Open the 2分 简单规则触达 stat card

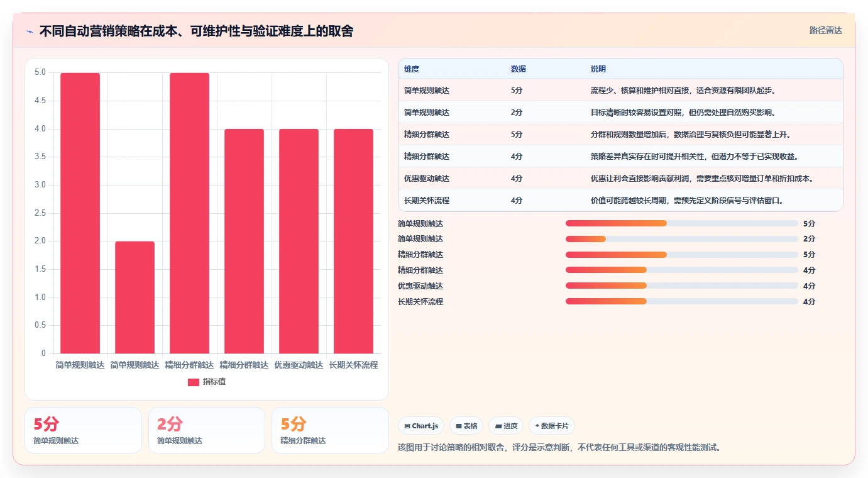click(207, 430)
